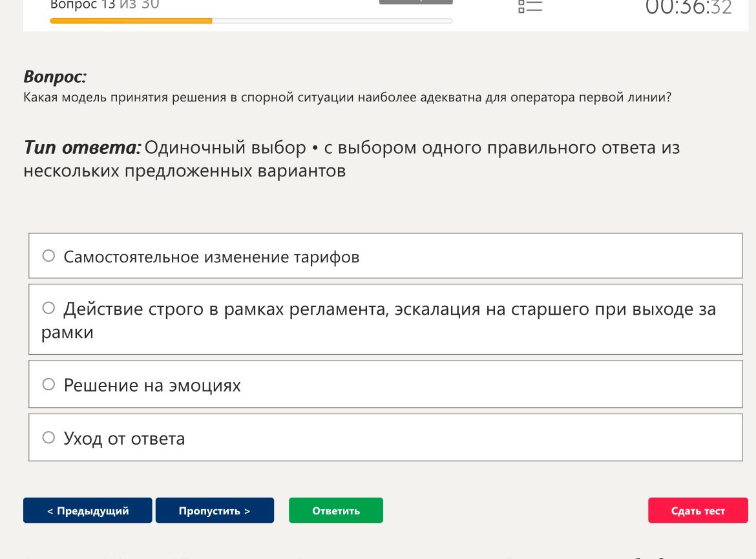Submit answer with green 'Ответить' button

[x=336, y=511]
